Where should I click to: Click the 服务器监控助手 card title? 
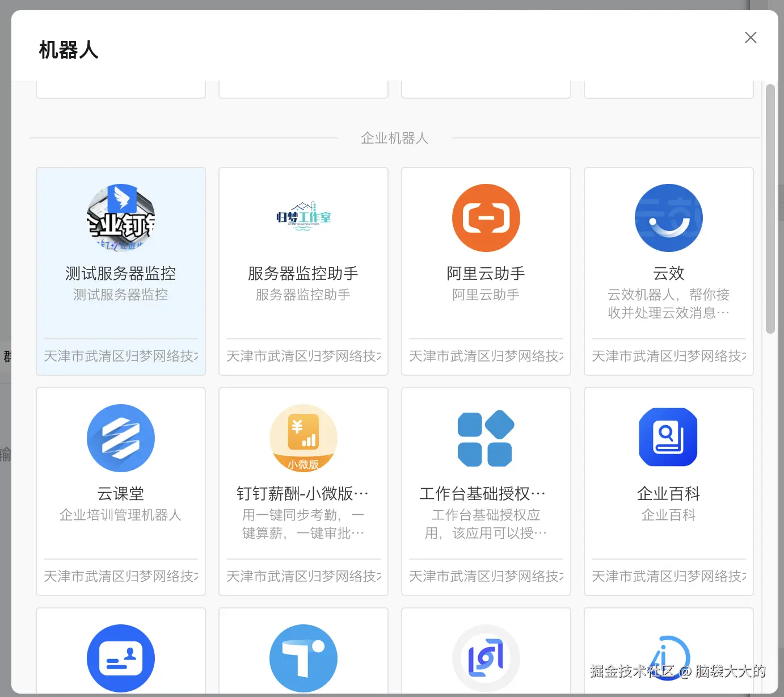[x=304, y=274]
